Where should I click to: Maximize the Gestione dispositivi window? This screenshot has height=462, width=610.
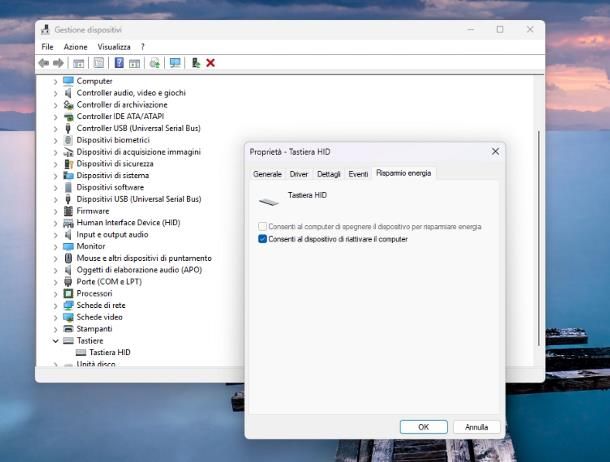click(x=500, y=30)
